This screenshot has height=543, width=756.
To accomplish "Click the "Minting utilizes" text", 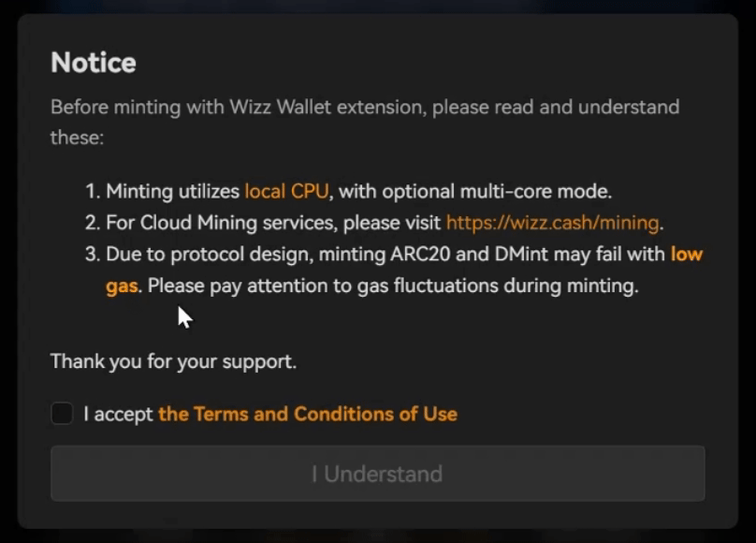I will (172, 192).
